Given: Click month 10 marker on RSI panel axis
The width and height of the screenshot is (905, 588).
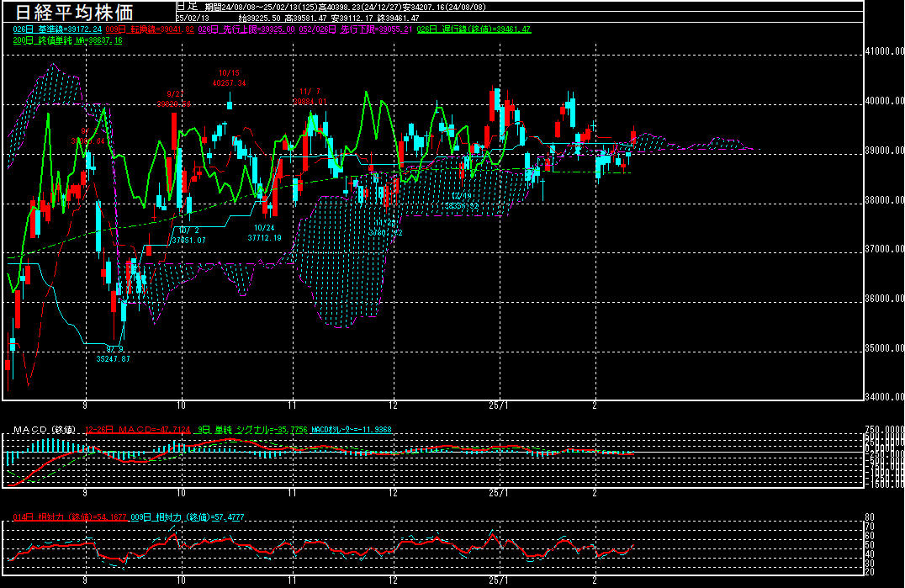Looking at the screenshot, I should tap(181, 581).
